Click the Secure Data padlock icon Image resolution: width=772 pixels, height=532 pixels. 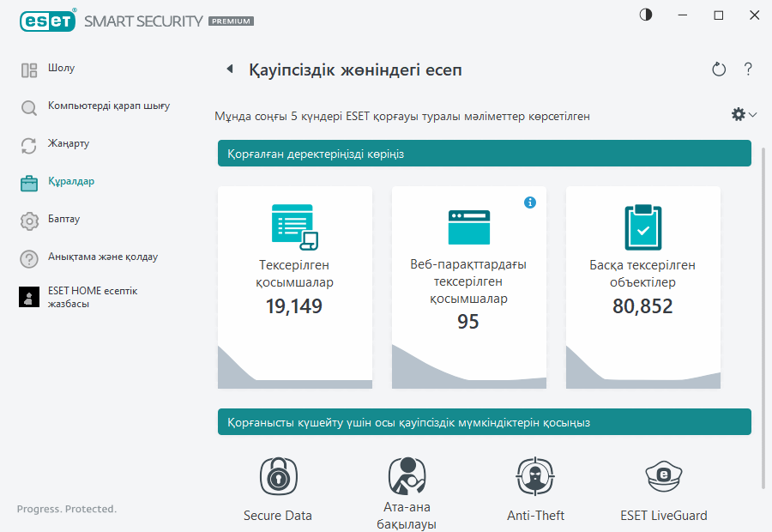pyautogui.click(x=277, y=475)
